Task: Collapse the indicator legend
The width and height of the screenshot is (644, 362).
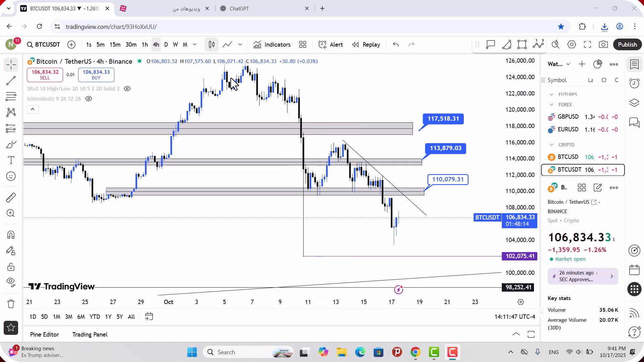Action: tap(33, 109)
